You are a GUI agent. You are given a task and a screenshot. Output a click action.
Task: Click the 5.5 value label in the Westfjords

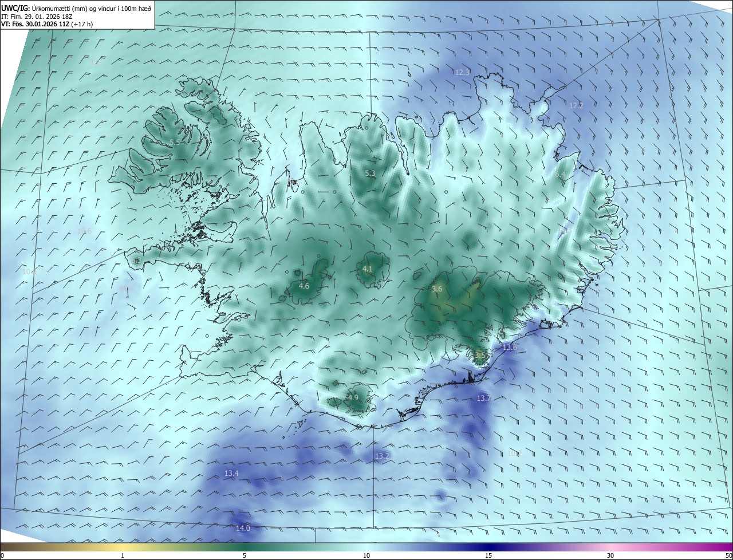click(x=175, y=142)
